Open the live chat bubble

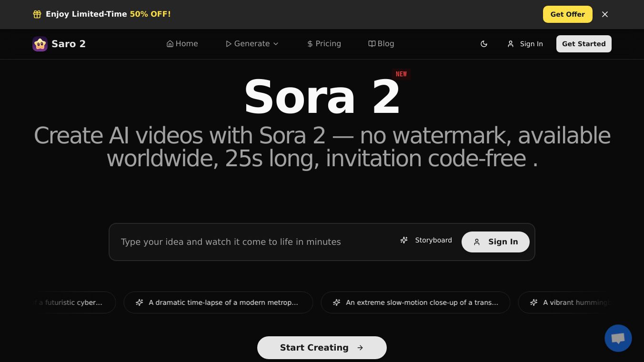pos(618,338)
